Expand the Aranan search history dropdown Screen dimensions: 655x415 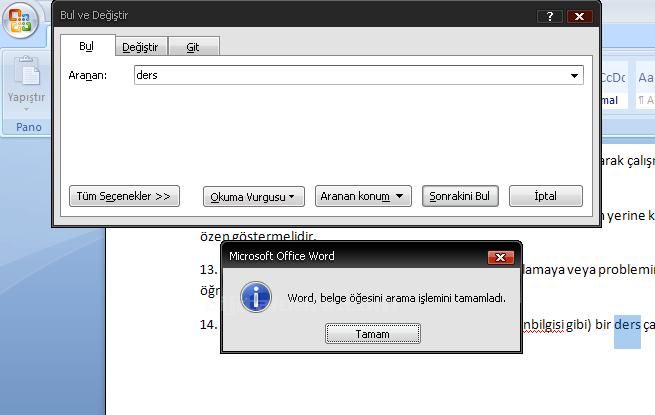(574, 76)
